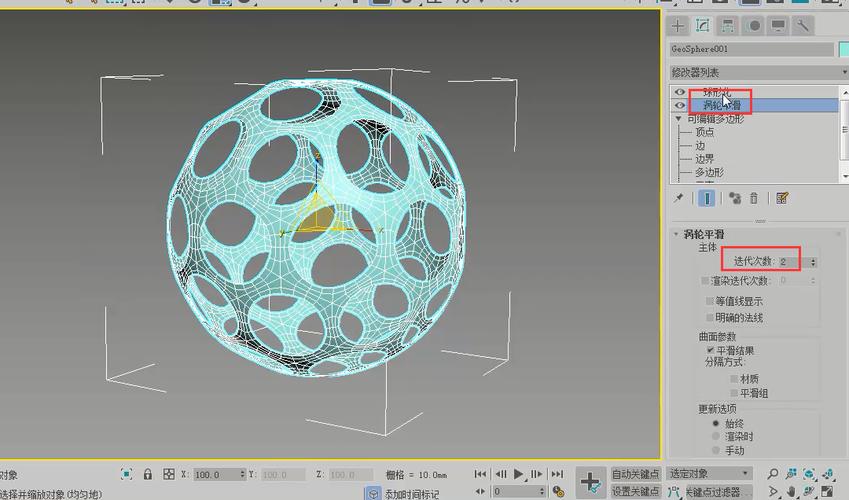Collapse the 涡轮平滑 rollout

(676, 234)
